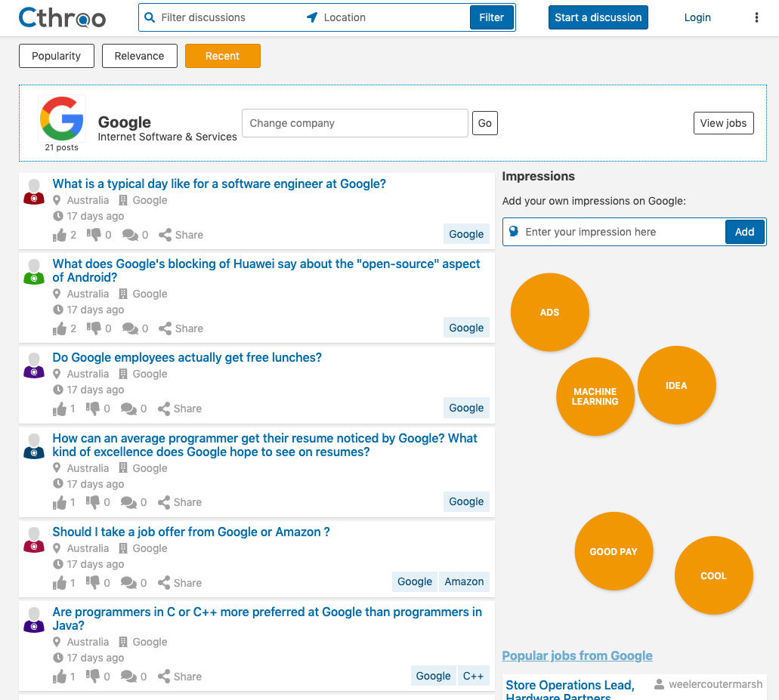Click Australia location under typical day post
This screenshot has width=779, height=700.
88,201
